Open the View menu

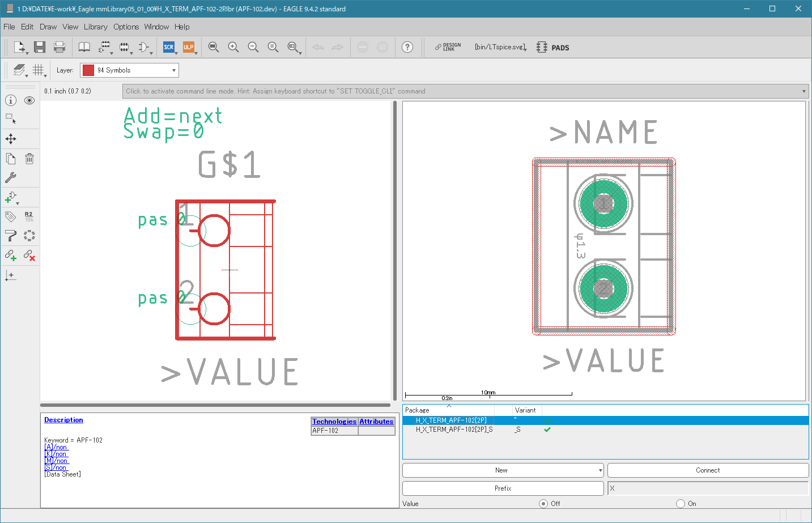pyautogui.click(x=70, y=27)
